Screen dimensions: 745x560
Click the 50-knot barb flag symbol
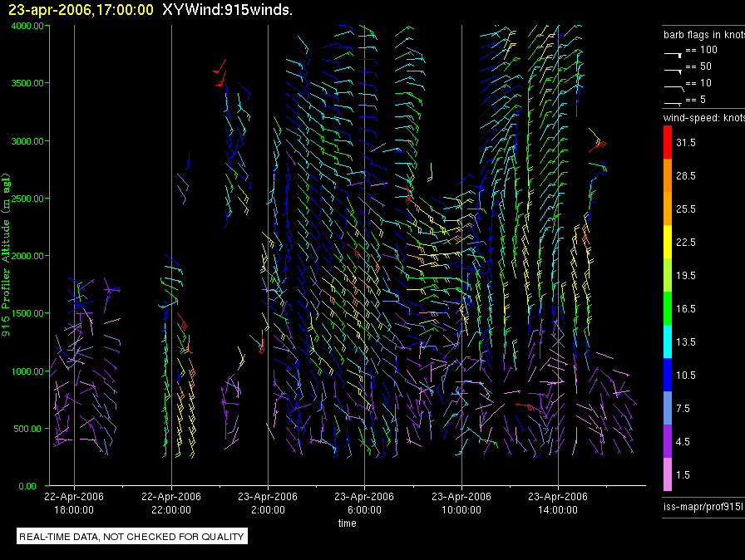673,71
